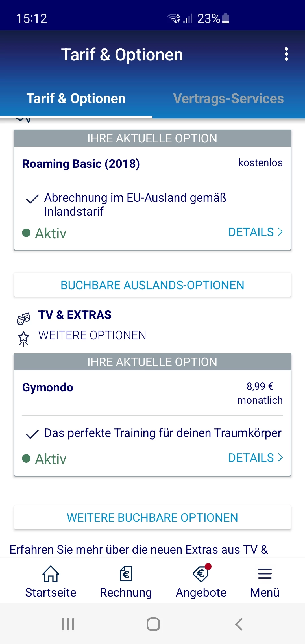The height and width of the screenshot is (644, 305).
Task: Select the Tarif & Optionen tab
Action: [x=76, y=99]
